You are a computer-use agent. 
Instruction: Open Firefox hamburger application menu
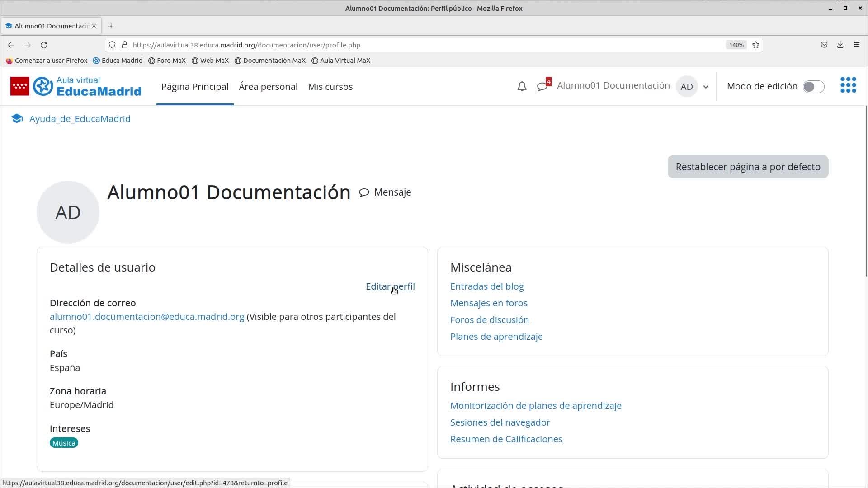click(x=856, y=45)
